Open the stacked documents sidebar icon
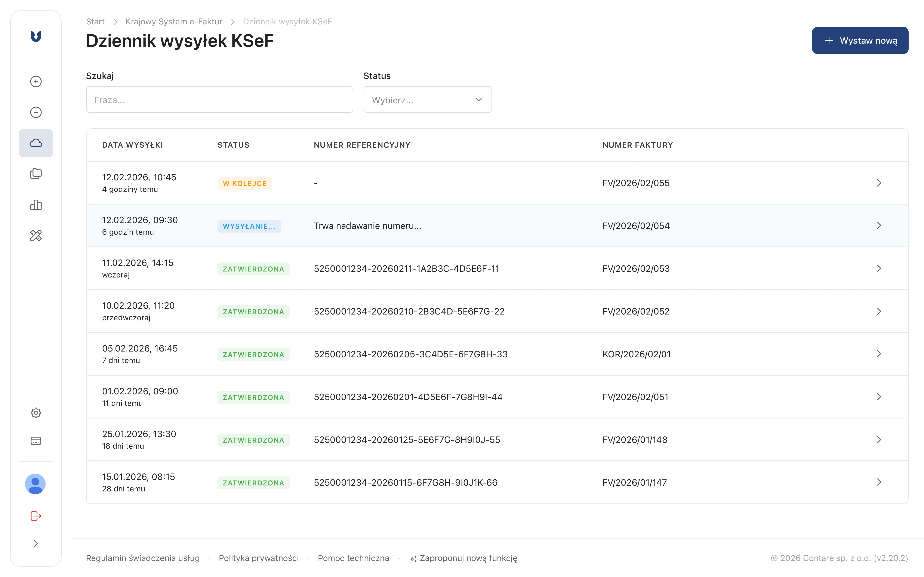Screen dimensions: 924x577 36,174
